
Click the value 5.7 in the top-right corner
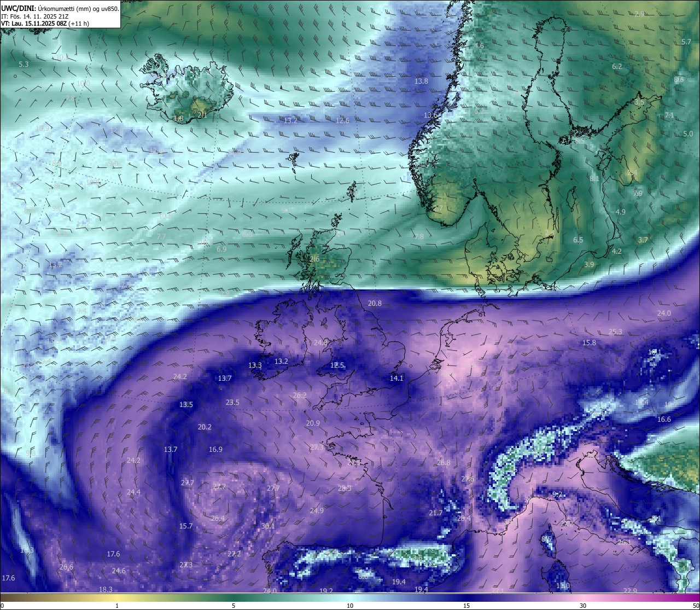click(686, 42)
